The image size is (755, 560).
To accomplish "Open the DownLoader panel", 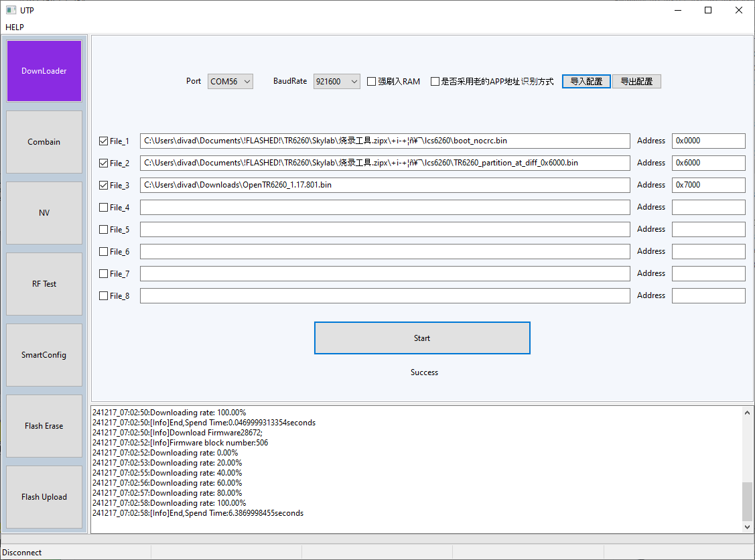I will coord(44,71).
